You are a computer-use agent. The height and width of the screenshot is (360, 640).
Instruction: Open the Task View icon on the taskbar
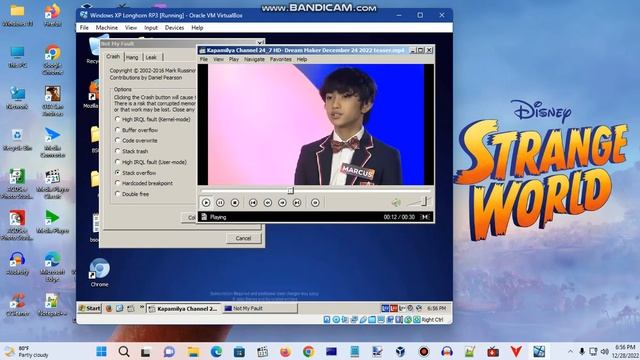pyautogui.click(x=145, y=351)
